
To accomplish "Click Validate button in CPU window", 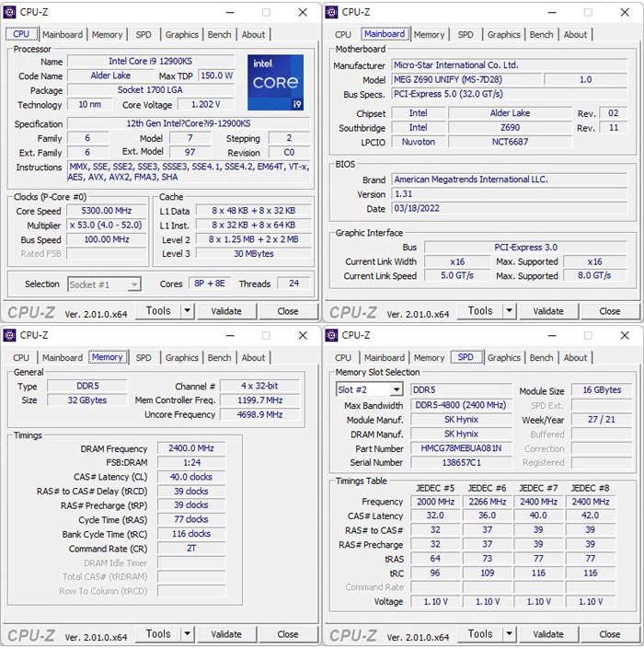I will pyautogui.click(x=226, y=311).
